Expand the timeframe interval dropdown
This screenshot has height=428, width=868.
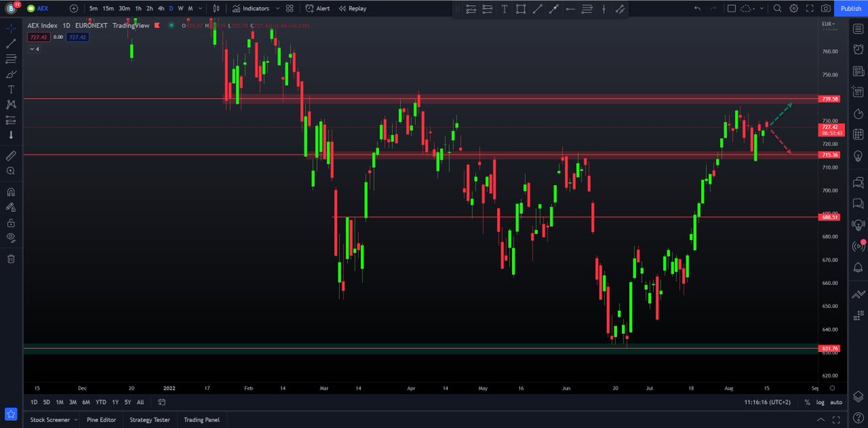click(x=200, y=9)
